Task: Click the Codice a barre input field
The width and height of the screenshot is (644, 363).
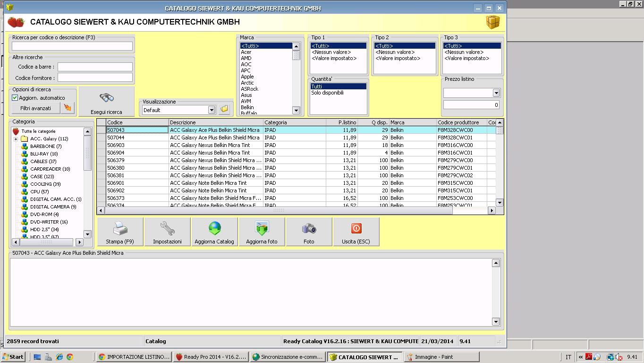Action: (x=95, y=67)
